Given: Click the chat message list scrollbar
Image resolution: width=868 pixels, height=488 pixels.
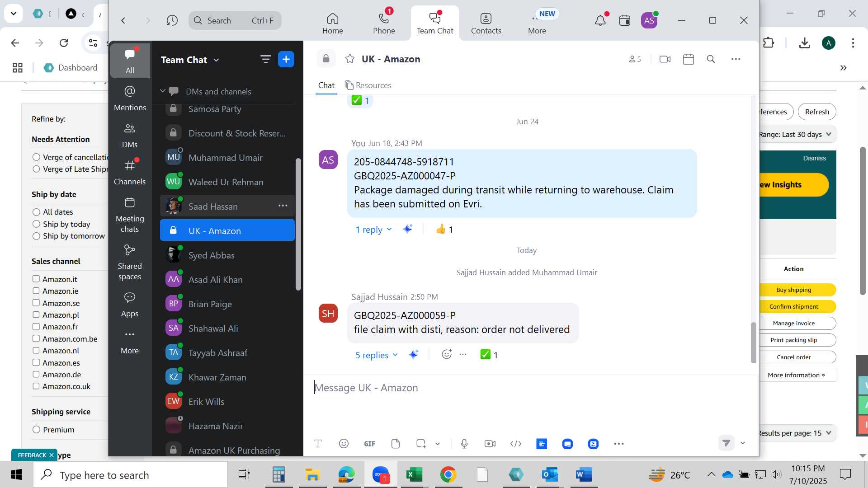Looking at the screenshot, I should 753,342.
